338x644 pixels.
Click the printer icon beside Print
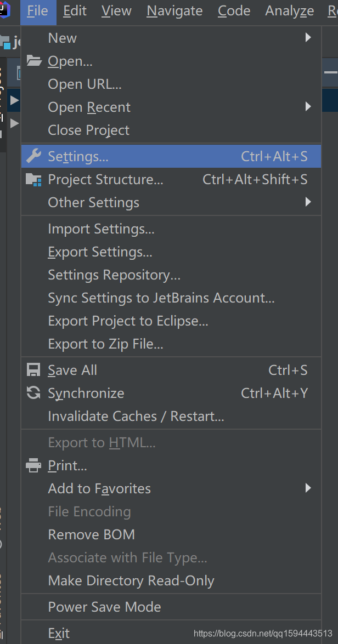(x=34, y=465)
